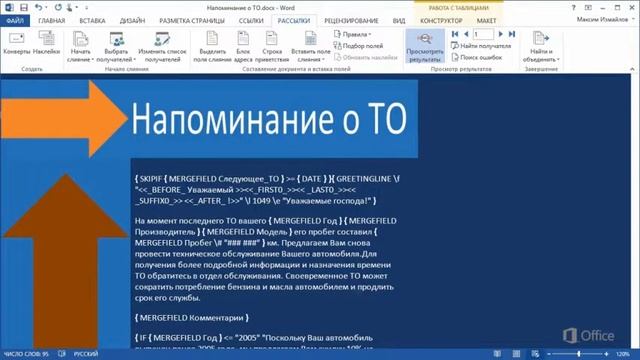The image size is (640, 360).
Task: Click the Напоминание о ТО heading
Action: click(x=269, y=119)
